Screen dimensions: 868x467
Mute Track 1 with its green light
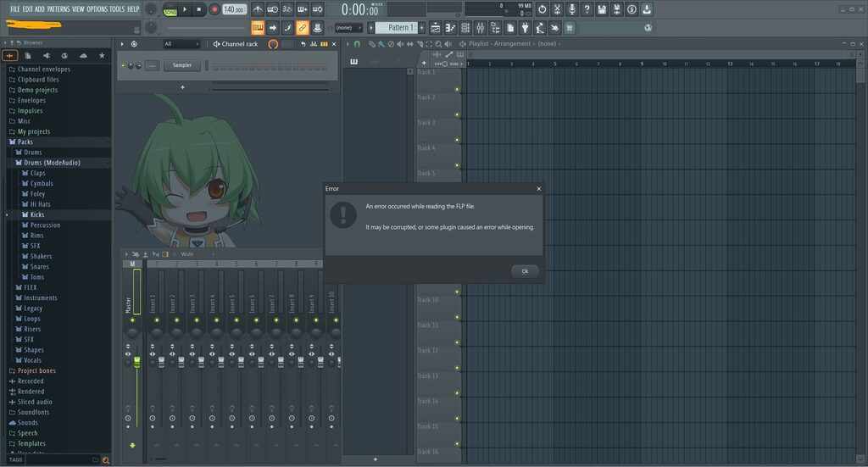457,89
